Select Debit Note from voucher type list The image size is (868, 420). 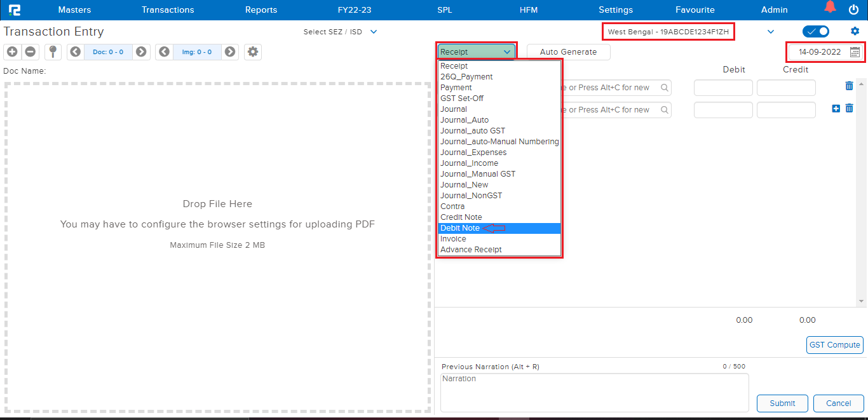[x=460, y=228]
